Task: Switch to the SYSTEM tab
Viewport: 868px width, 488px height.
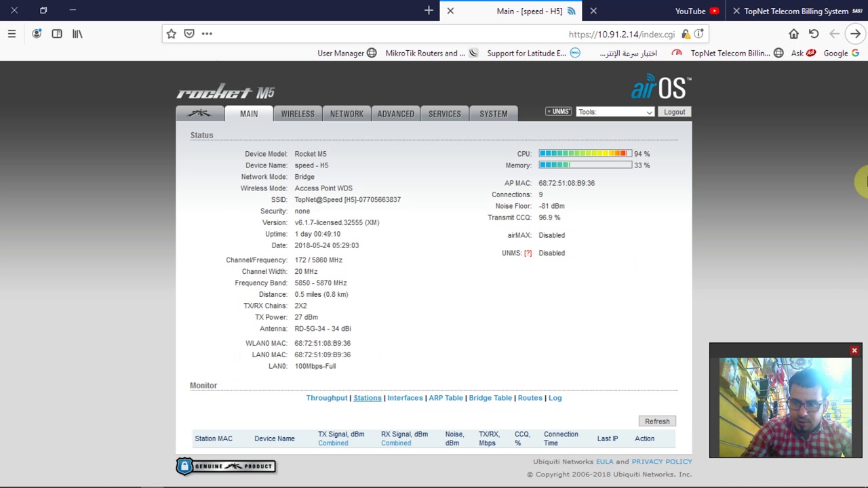Action: [x=494, y=114]
